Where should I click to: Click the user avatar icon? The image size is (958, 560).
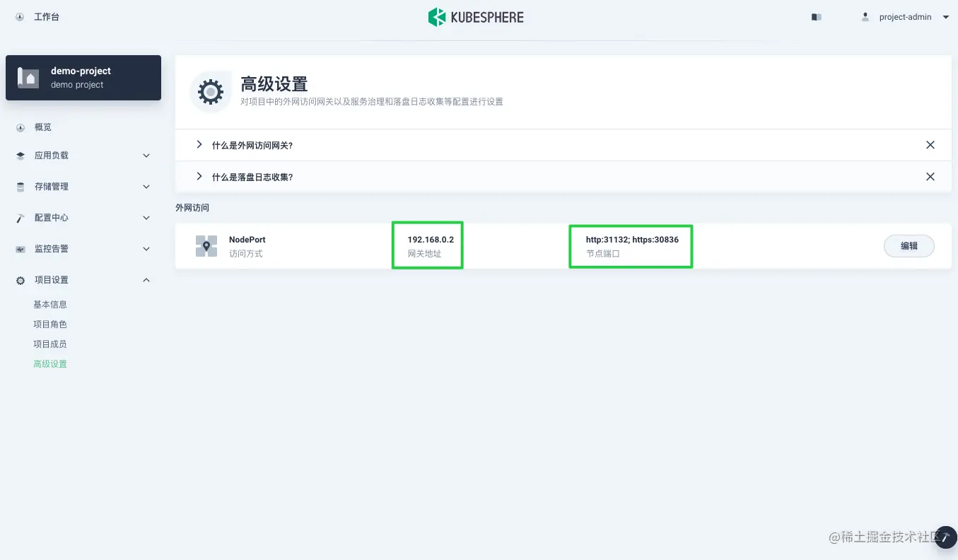tap(865, 17)
